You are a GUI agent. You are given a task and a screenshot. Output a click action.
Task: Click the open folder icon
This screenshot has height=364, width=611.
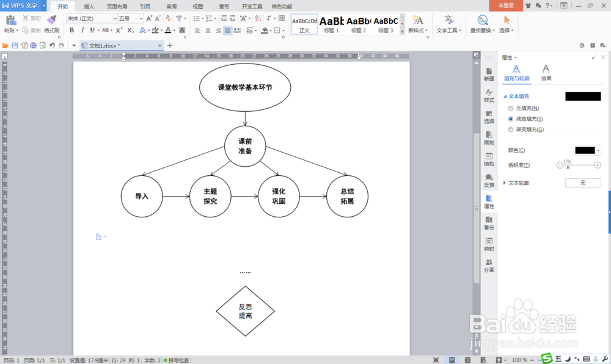pyautogui.click(x=5, y=46)
